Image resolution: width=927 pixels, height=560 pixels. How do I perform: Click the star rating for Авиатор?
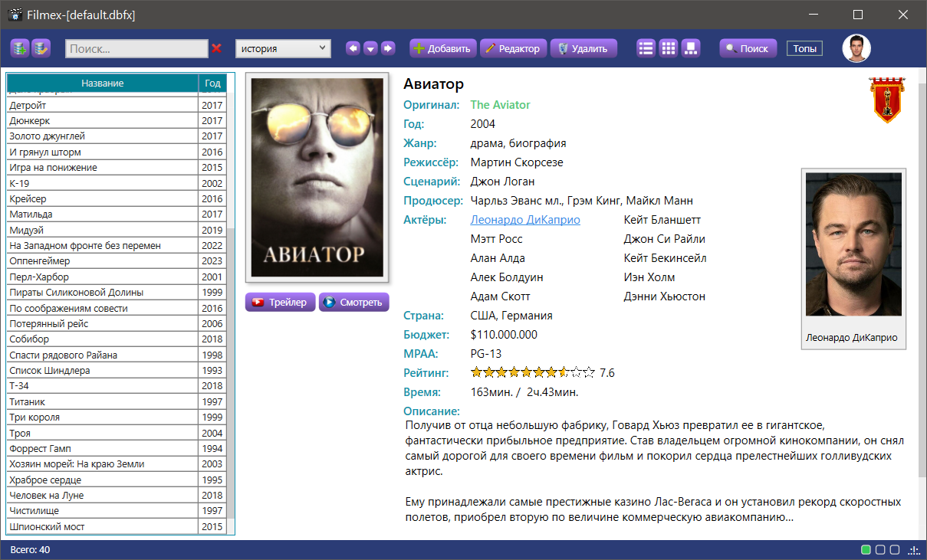(533, 373)
